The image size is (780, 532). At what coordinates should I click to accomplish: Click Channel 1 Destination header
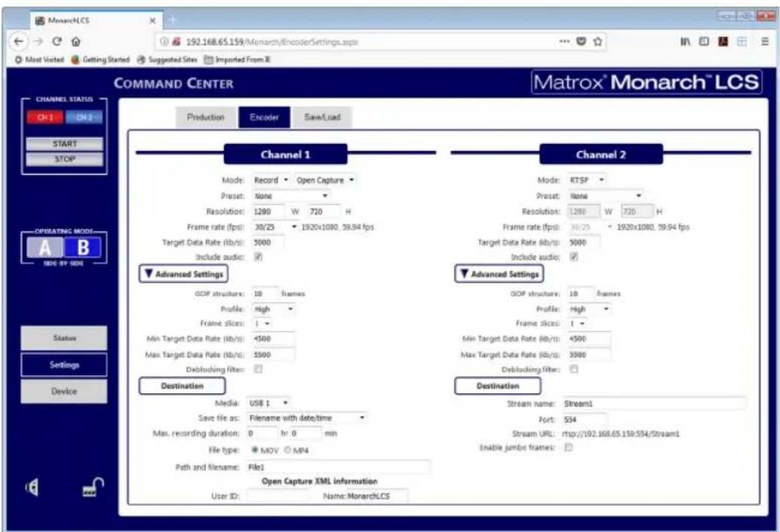tap(182, 386)
